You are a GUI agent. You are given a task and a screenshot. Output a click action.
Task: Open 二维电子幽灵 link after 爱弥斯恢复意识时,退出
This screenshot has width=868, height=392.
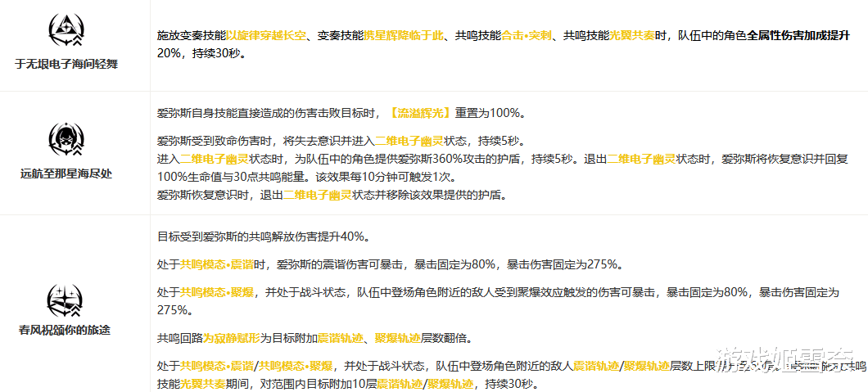coord(319,195)
